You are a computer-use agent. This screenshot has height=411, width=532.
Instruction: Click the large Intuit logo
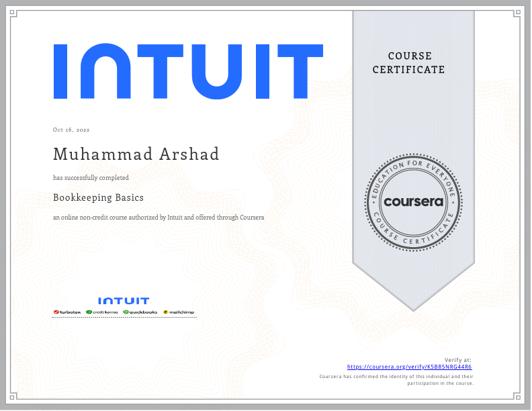tap(188, 71)
